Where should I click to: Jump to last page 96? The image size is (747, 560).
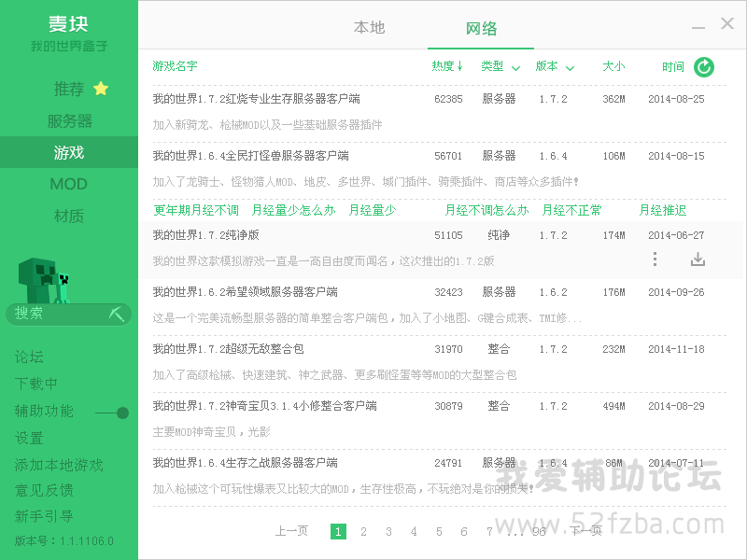(539, 531)
